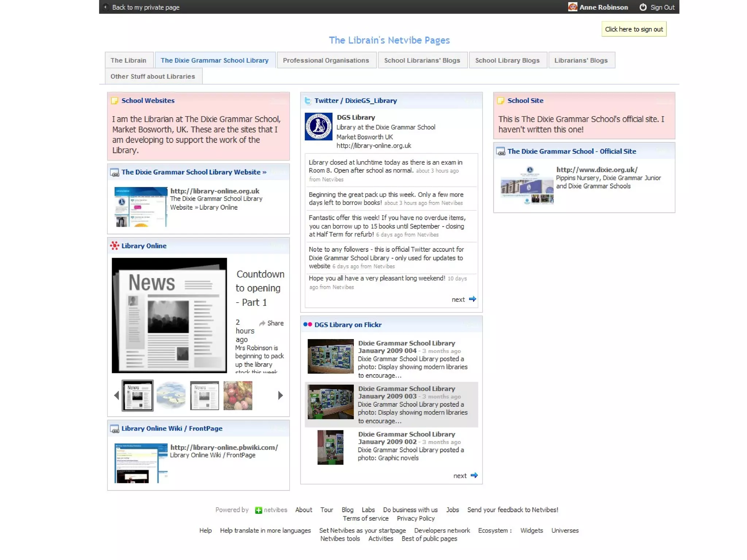This screenshot has height=560, width=747.
Task: Click the Sign Out power icon
Action: point(643,7)
